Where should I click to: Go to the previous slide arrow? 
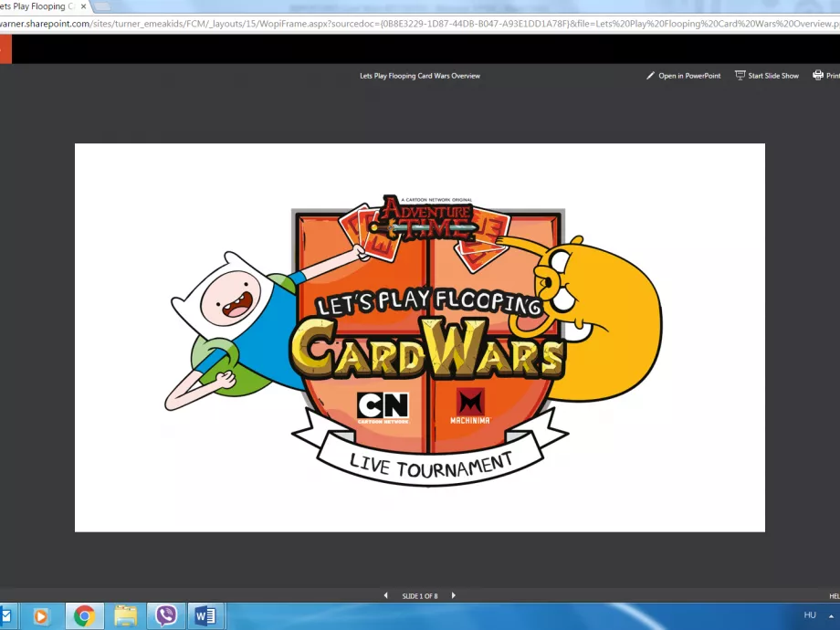[385, 595]
